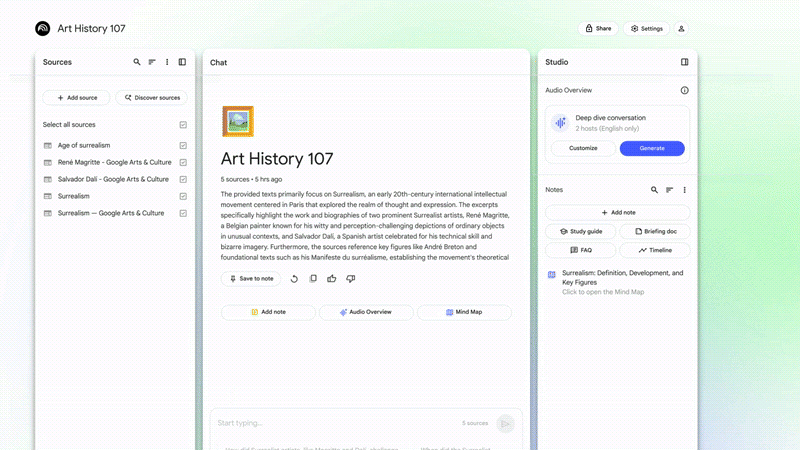Screen dimensions: 800x450
Task: Collapse the Sources panel
Action: (182, 62)
